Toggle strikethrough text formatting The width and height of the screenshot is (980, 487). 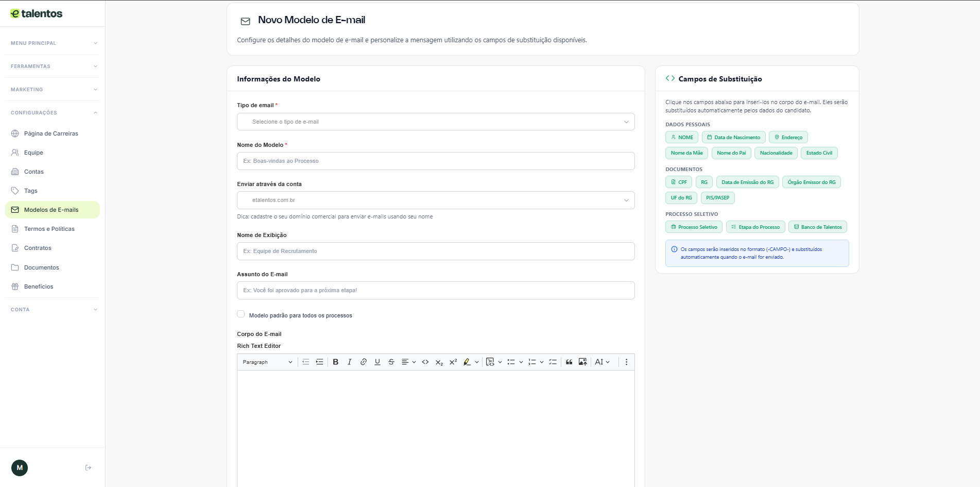click(x=391, y=362)
